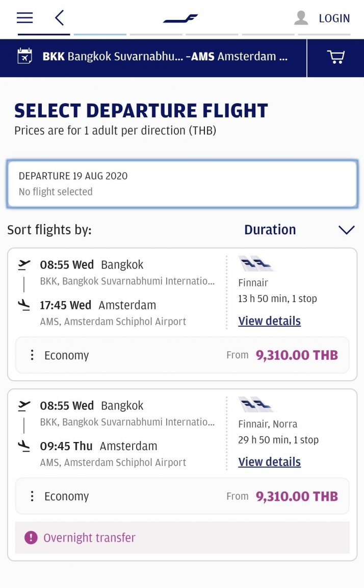Click the overnight transfer warning icon
The width and height of the screenshot is (364, 588).
(x=31, y=537)
